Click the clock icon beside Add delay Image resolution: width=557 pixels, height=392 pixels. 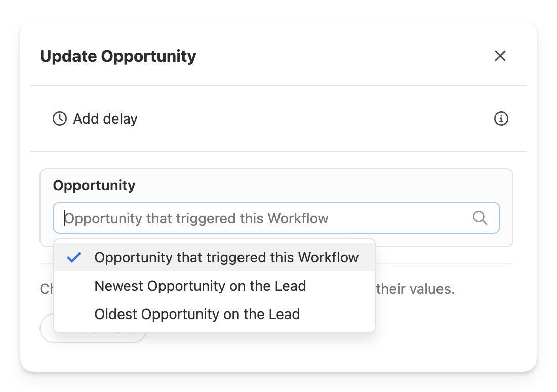coord(60,119)
